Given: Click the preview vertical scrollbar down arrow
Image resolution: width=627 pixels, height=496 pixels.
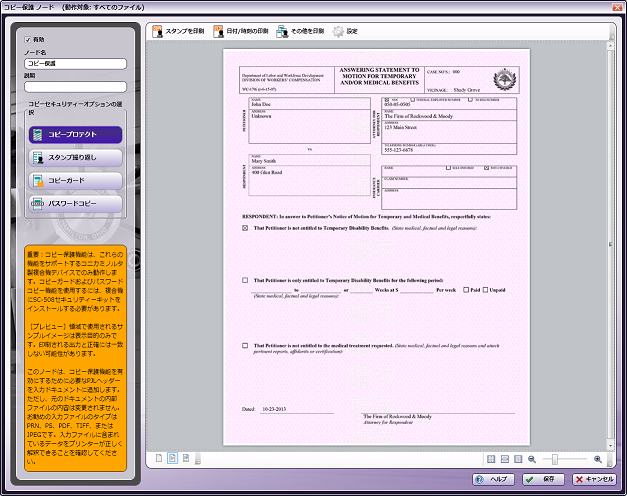Looking at the screenshot, I should pos(611,446).
